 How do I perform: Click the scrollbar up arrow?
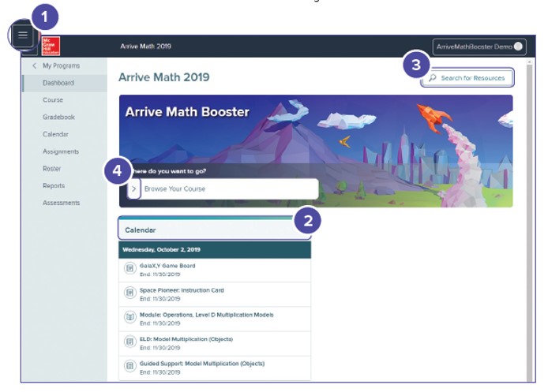pyautogui.click(x=530, y=62)
